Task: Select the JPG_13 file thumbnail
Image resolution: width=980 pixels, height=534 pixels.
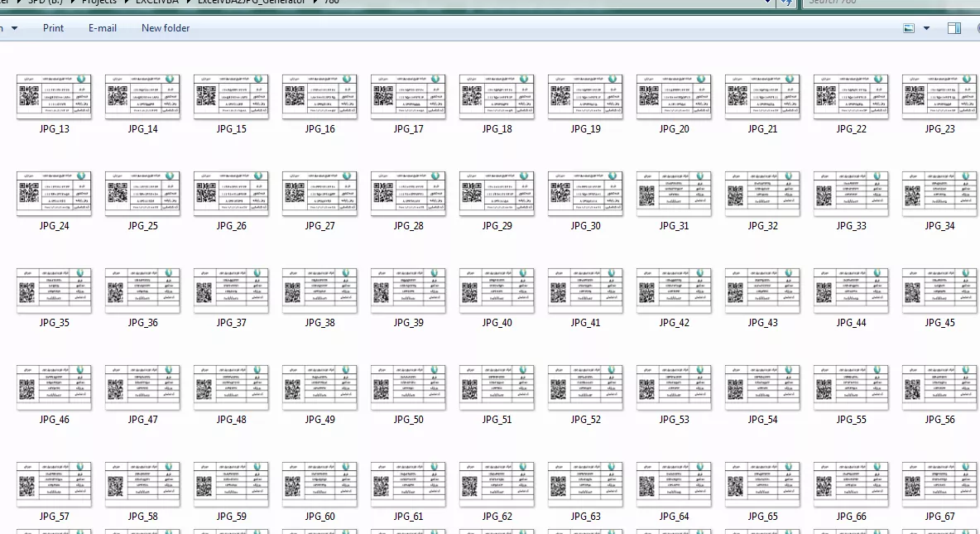Action: 54,96
